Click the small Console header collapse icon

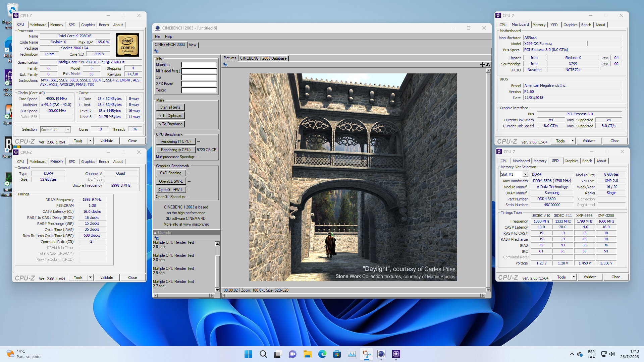point(155,233)
